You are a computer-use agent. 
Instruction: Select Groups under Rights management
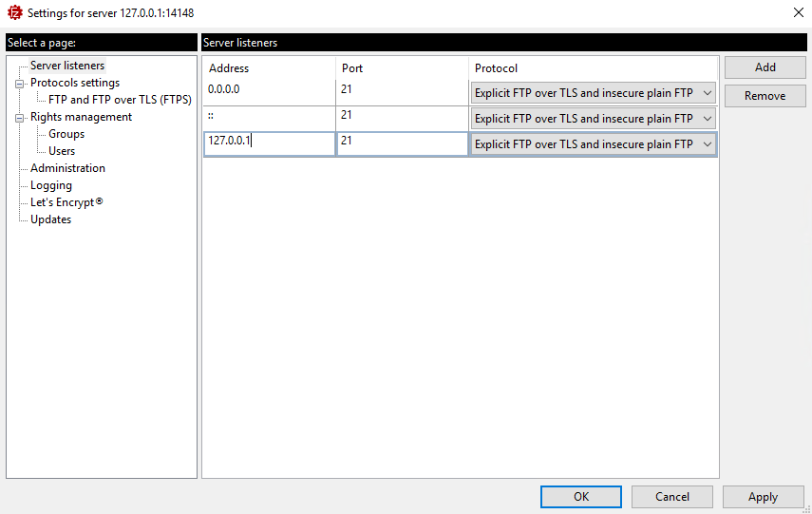[x=66, y=134]
